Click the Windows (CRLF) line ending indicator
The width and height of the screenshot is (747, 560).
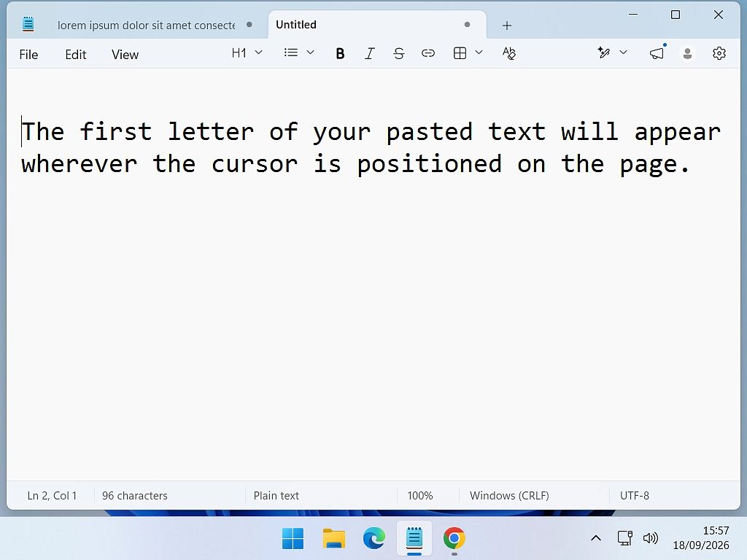509,496
